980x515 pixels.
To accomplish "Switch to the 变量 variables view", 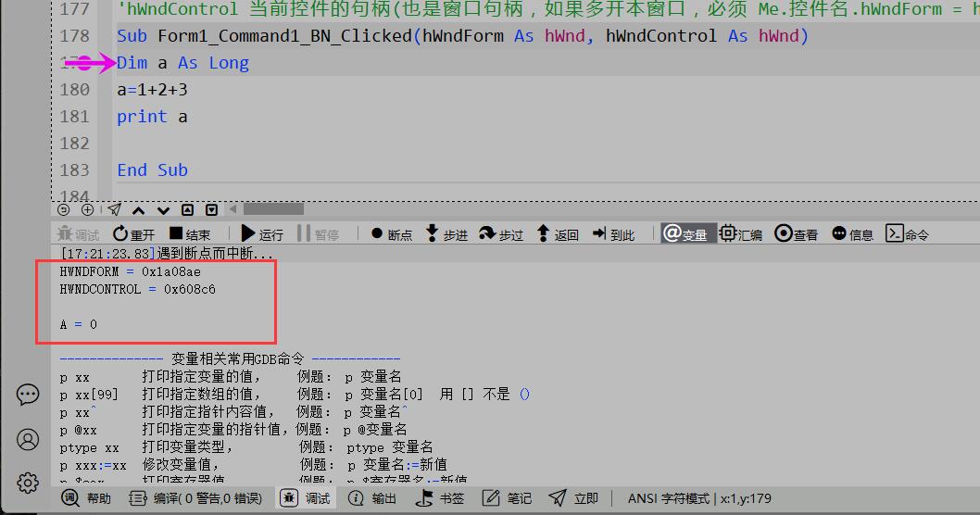I will coord(685,234).
